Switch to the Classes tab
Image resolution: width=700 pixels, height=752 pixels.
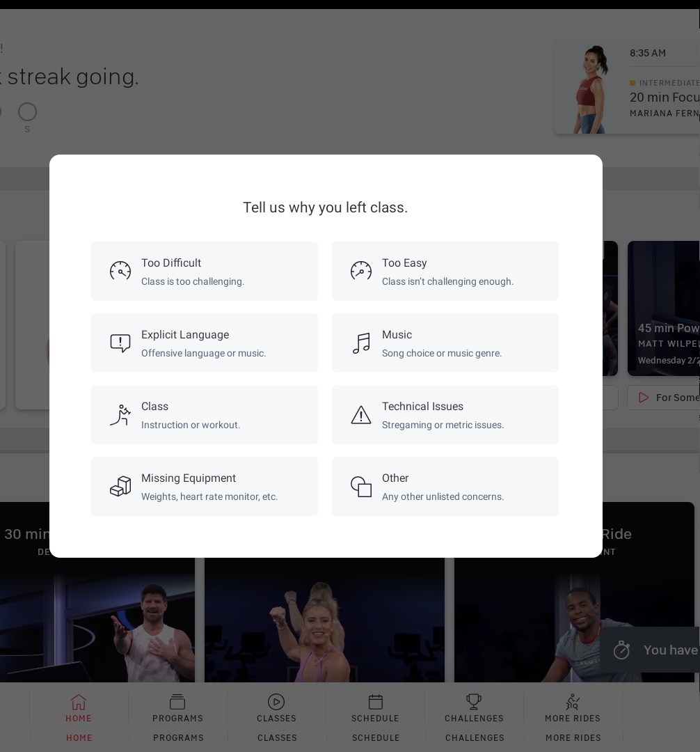276,708
